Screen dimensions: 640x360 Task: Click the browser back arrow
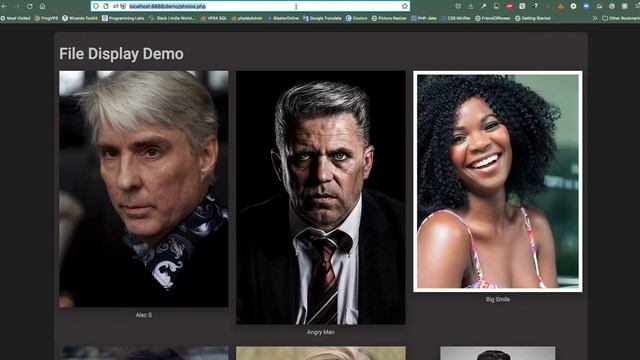click(4, 6)
